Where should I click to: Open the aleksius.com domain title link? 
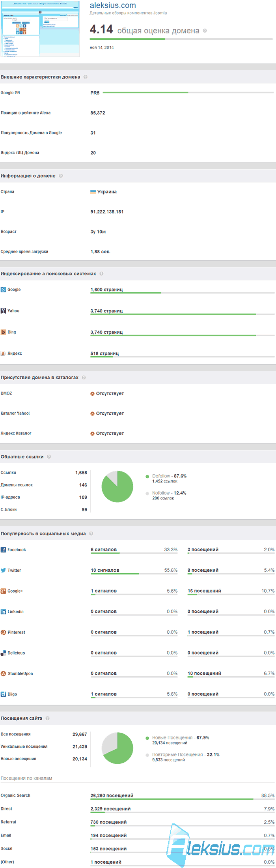(113, 6)
